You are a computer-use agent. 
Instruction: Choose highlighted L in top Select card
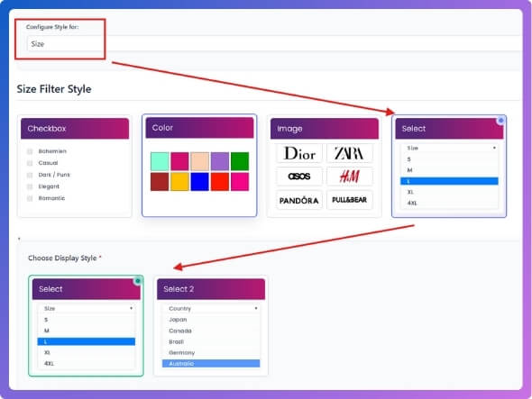tap(449, 181)
